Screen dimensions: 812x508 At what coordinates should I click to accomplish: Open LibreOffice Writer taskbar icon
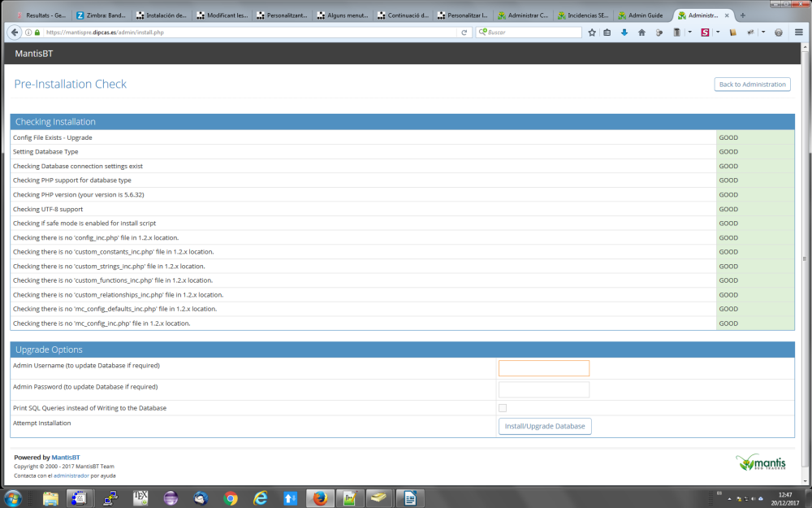(x=410, y=498)
